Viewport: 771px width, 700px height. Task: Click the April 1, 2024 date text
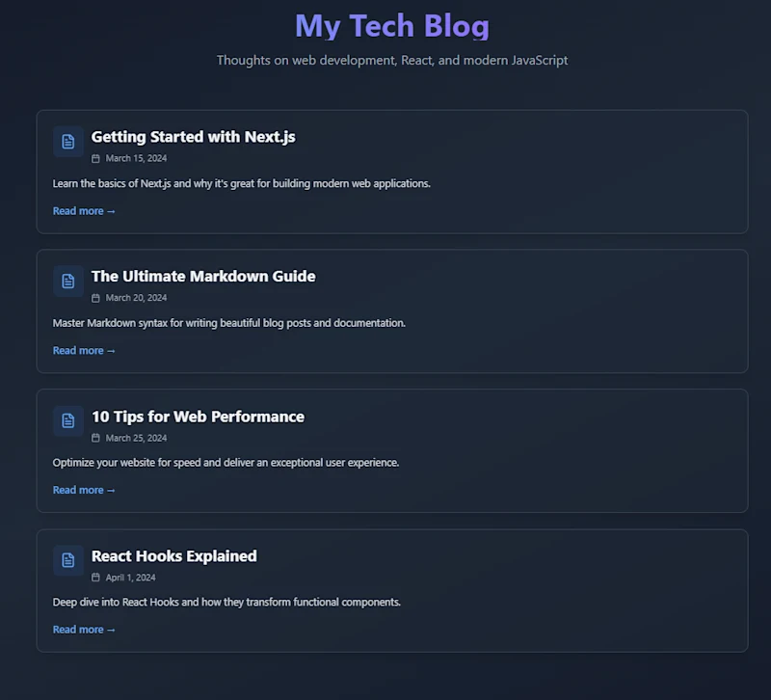coord(131,578)
